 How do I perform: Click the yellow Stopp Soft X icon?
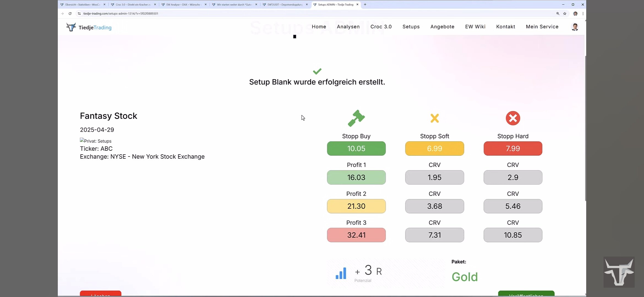point(434,118)
